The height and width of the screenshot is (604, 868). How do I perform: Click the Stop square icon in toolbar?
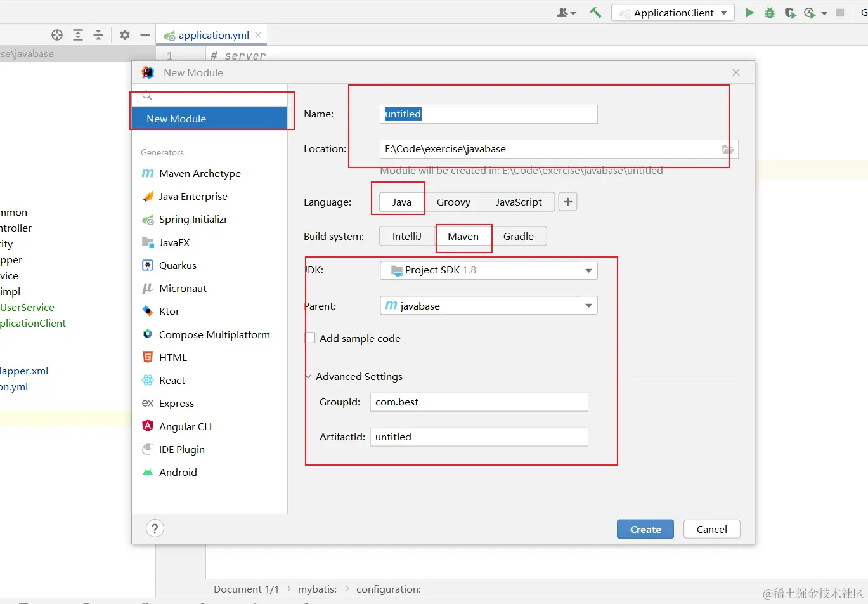click(840, 13)
